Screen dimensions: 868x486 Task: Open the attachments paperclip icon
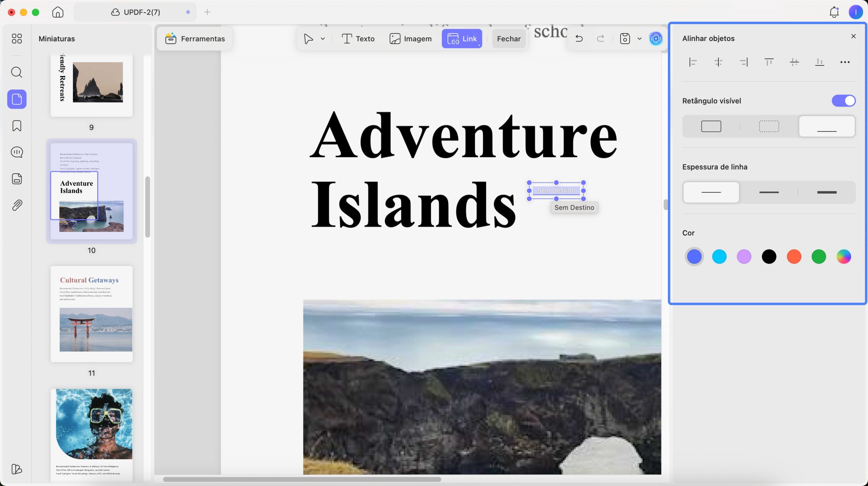tap(17, 205)
